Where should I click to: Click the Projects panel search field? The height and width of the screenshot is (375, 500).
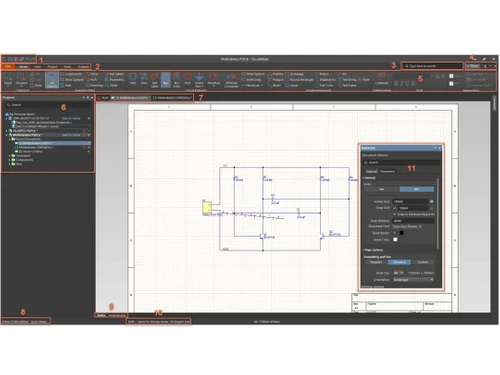point(48,105)
